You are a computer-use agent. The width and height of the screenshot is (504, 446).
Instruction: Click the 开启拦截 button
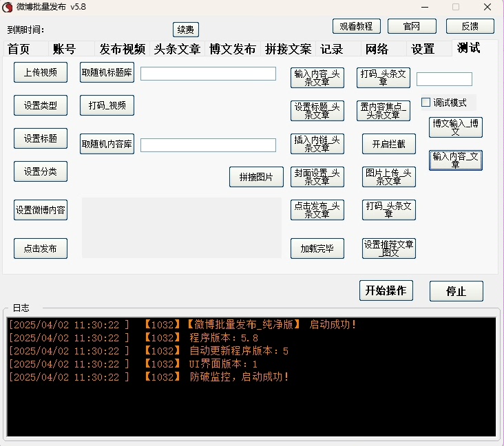point(389,144)
